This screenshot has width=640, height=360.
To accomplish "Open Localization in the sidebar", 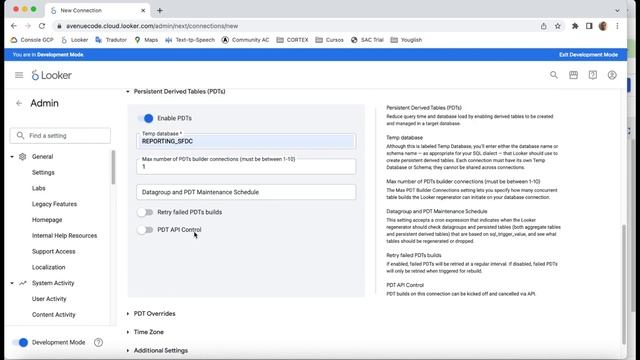I will point(49,267).
